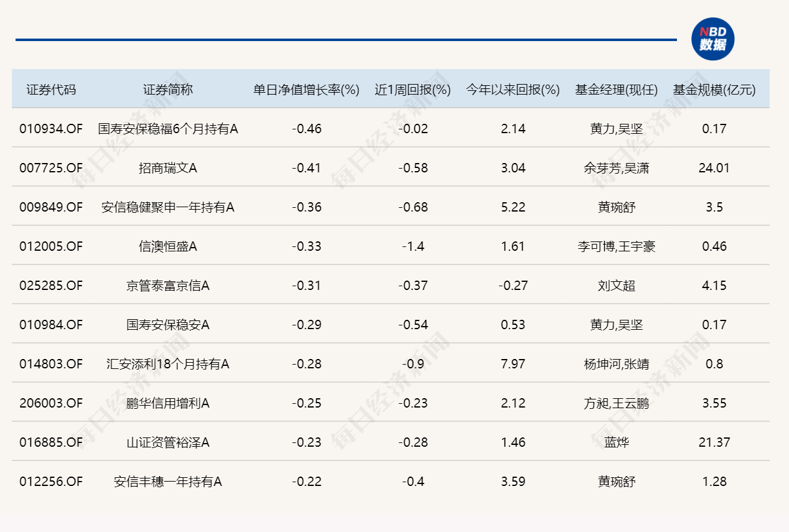Click the 24.01 fund size value
The height and width of the screenshot is (532, 789).
[x=714, y=168]
